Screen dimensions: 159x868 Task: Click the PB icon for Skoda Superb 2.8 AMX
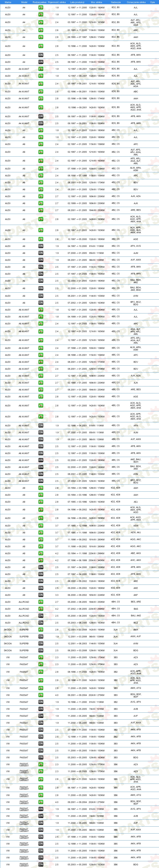click(41, 630)
